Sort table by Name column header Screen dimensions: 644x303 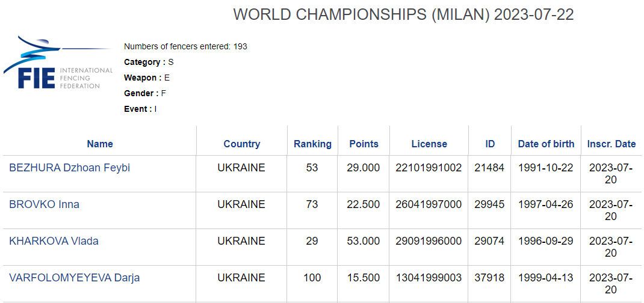pyautogui.click(x=100, y=144)
